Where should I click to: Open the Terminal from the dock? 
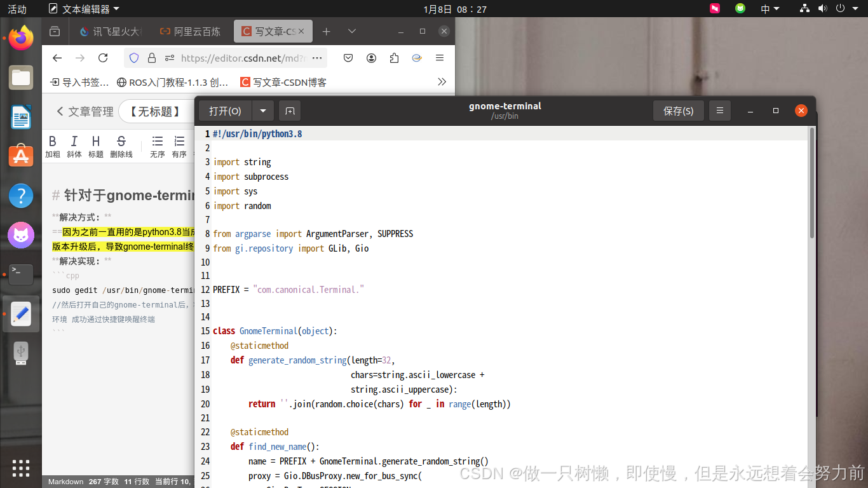point(21,274)
